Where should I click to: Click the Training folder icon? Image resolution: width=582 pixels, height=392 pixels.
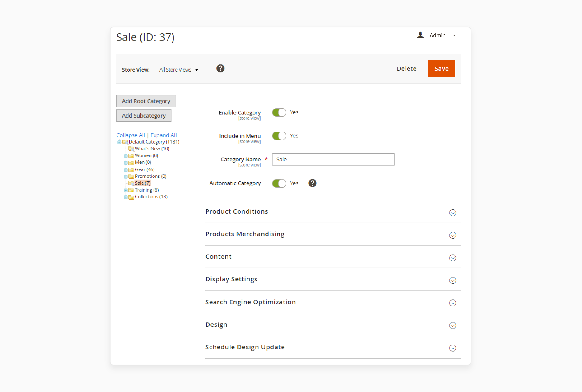131,190
